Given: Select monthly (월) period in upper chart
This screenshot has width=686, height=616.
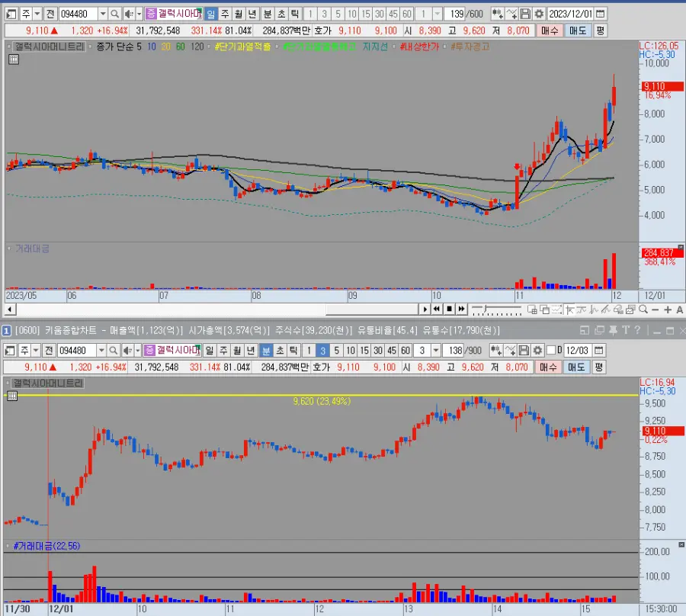Looking at the screenshot, I should pyautogui.click(x=239, y=14).
